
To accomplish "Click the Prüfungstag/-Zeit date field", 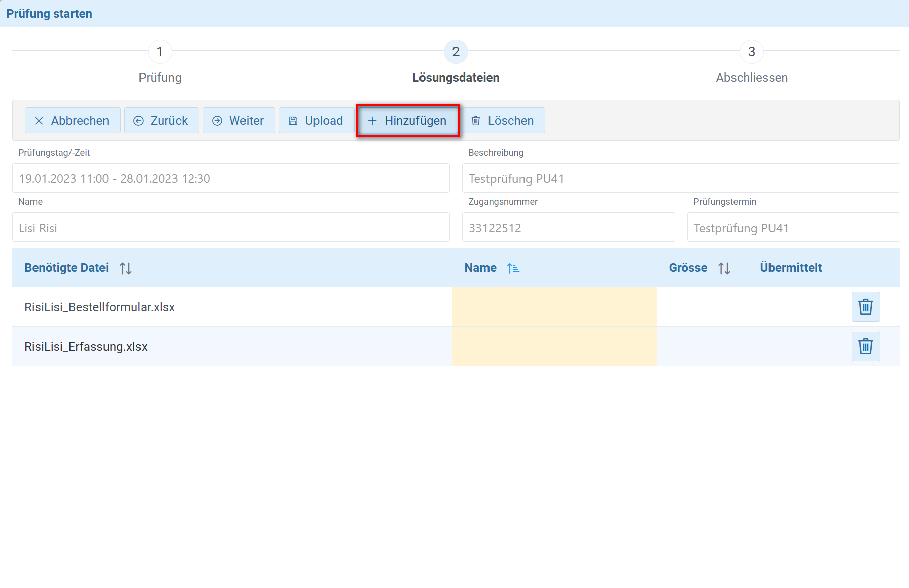I will pos(231,178).
